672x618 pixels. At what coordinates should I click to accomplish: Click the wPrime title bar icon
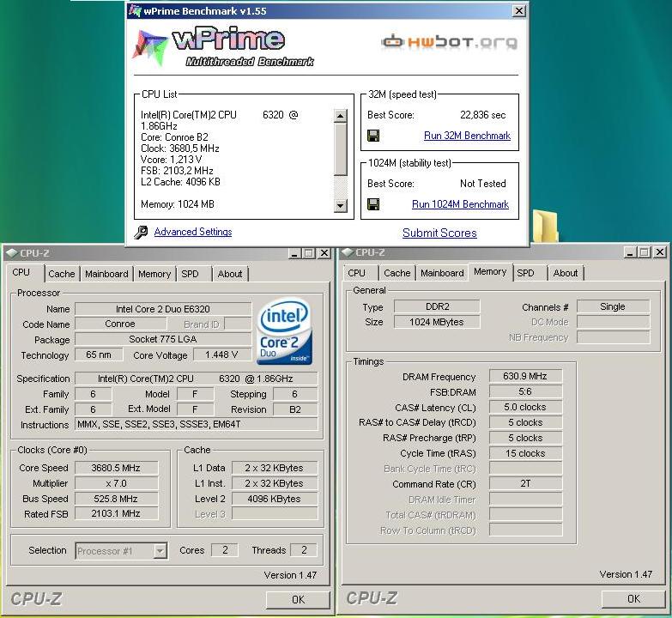135,10
